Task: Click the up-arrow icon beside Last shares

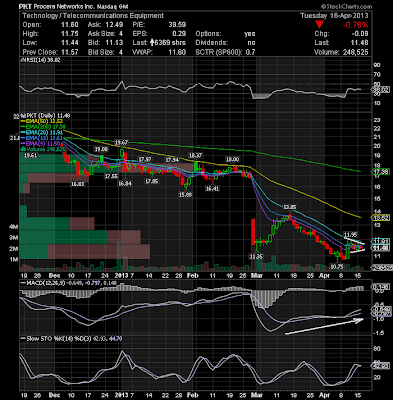Action: (x=152, y=42)
